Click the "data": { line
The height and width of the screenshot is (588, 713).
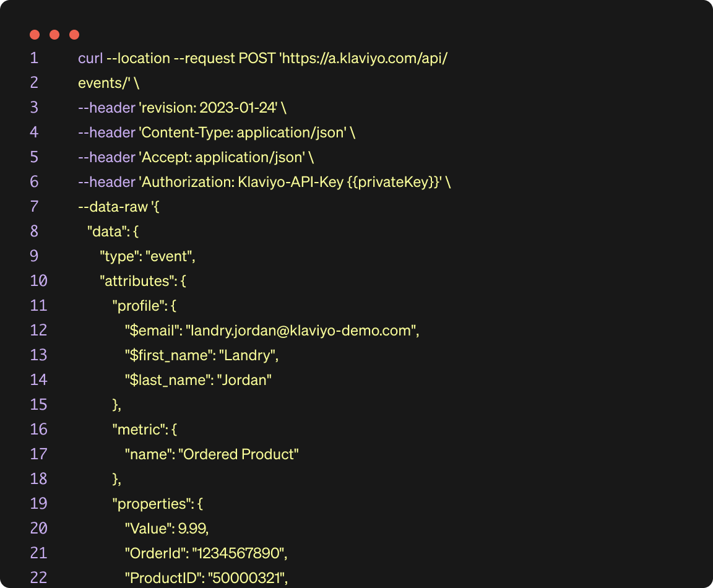coord(113,231)
